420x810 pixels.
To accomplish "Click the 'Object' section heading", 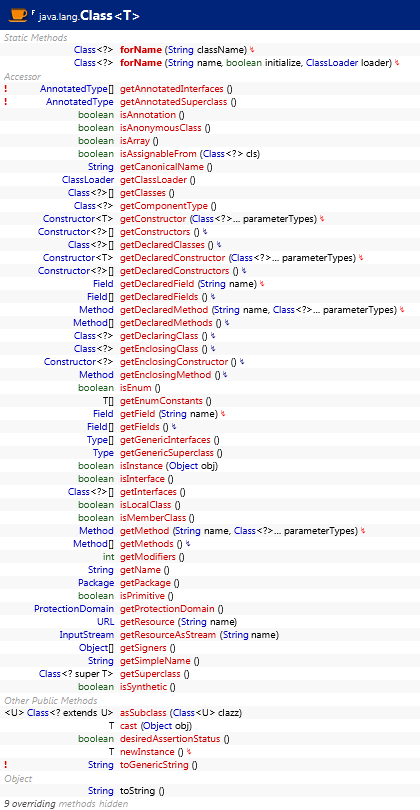I will pos(18,778).
